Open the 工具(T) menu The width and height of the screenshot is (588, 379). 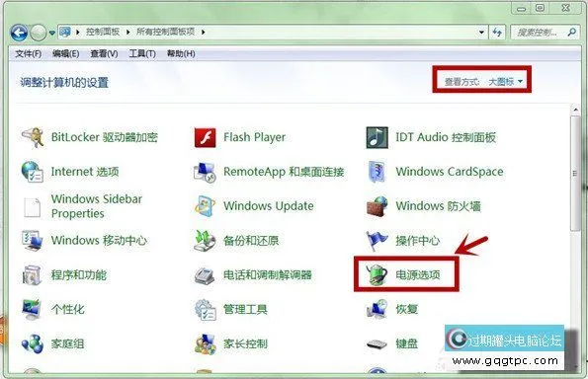click(142, 54)
